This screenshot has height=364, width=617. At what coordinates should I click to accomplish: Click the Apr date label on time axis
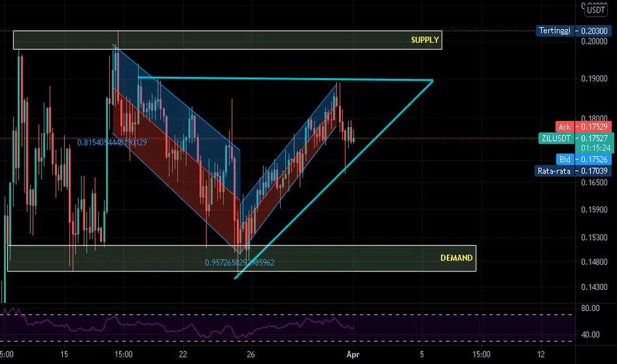click(353, 354)
